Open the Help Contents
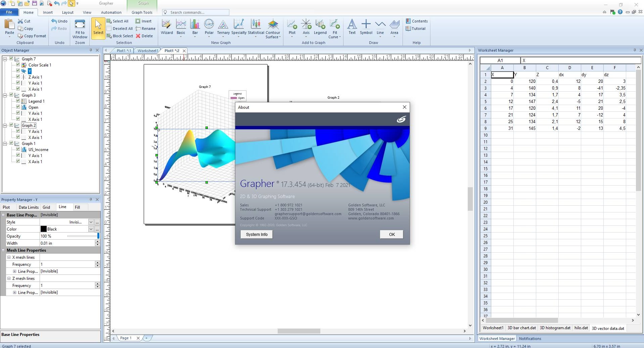Image resolution: width=644 pixels, height=348 pixels. click(417, 21)
